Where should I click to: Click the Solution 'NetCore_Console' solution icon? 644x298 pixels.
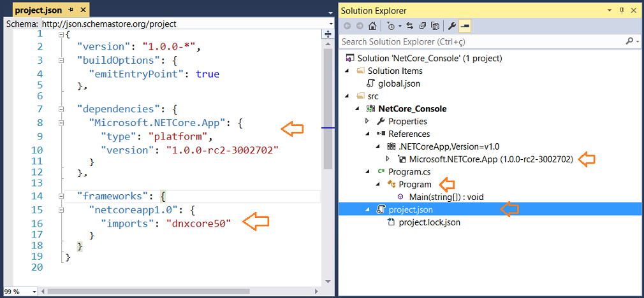(350, 58)
